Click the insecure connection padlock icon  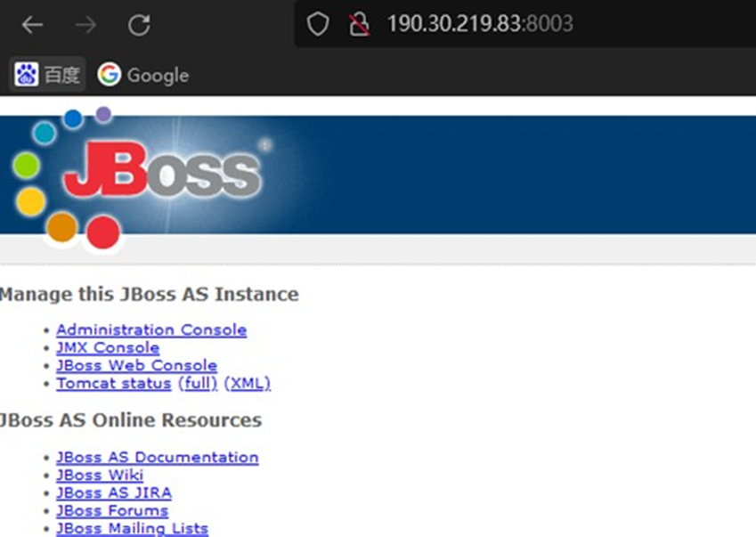pyautogui.click(x=359, y=24)
